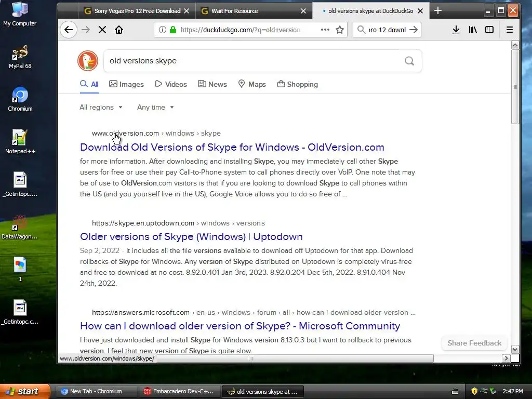Click the horizontal scrollbar right arrow

click(506, 358)
